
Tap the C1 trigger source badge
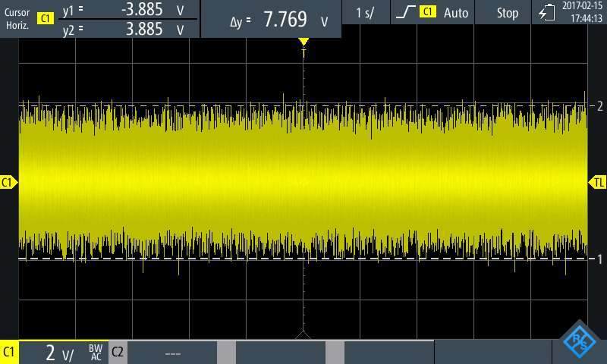click(427, 12)
